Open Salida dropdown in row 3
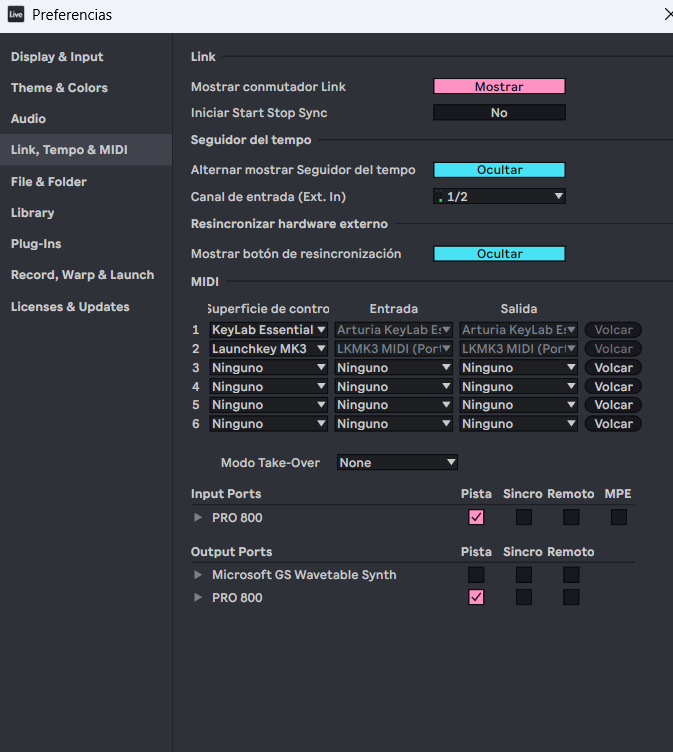Viewport: 673px width, 752px height. click(519, 368)
